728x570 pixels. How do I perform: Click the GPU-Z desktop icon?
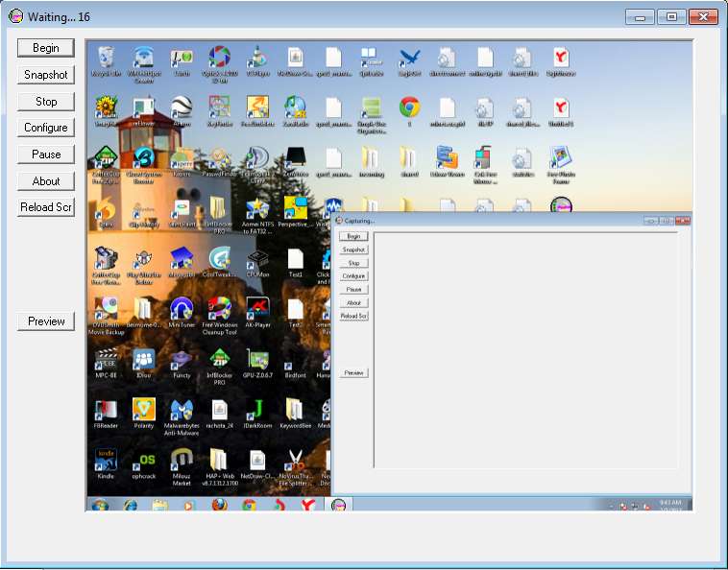tap(256, 359)
